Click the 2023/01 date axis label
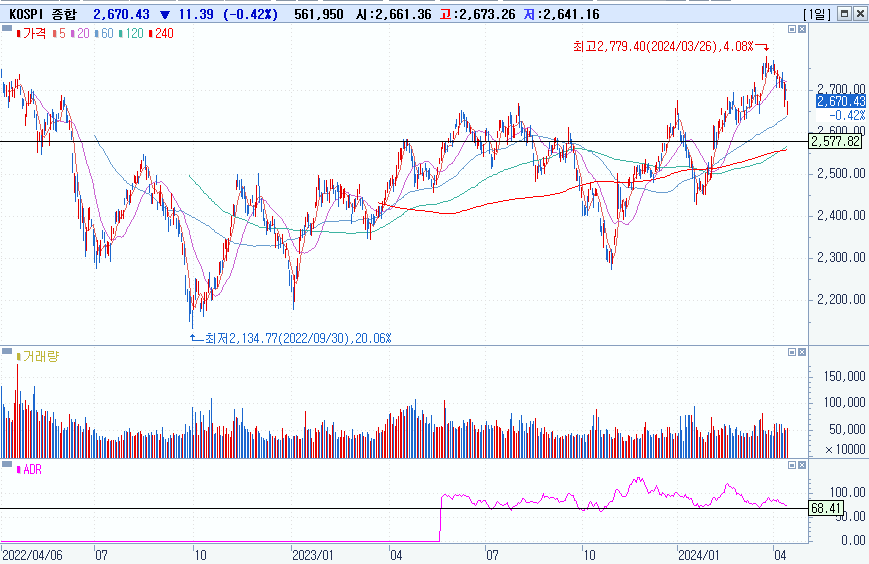Screen dimensions: 869x564 point(313,555)
